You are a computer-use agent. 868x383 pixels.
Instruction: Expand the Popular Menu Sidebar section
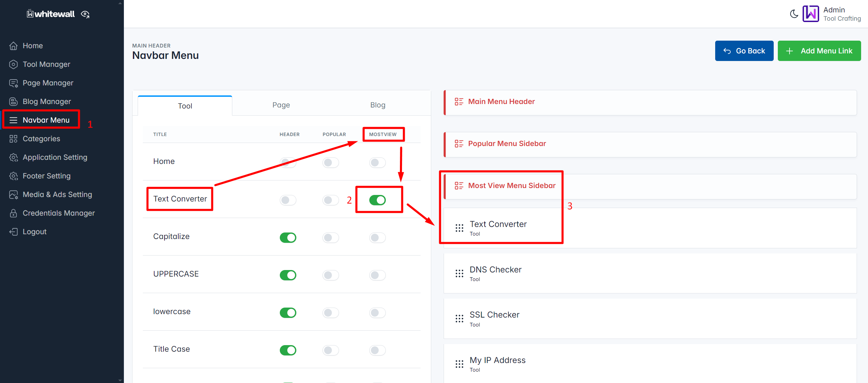[x=650, y=145]
